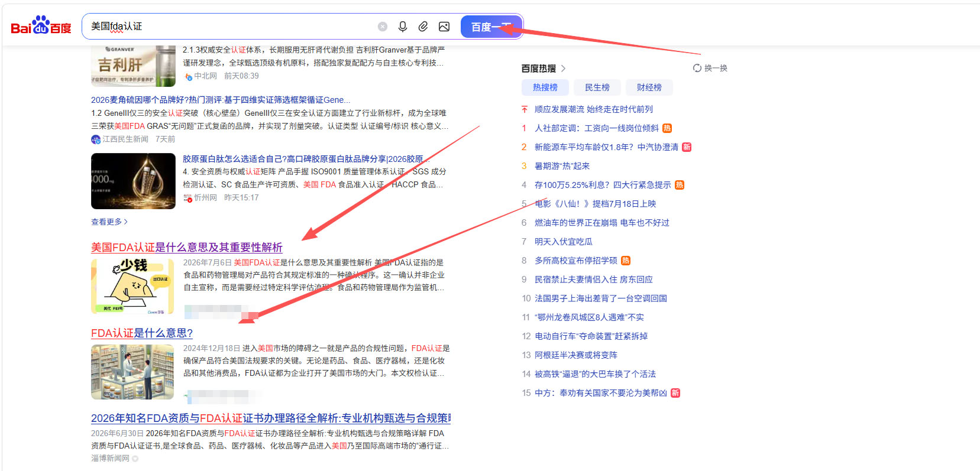Click the 百度一下 search button
Screen dimensions: 980x471
click(491, 27)
